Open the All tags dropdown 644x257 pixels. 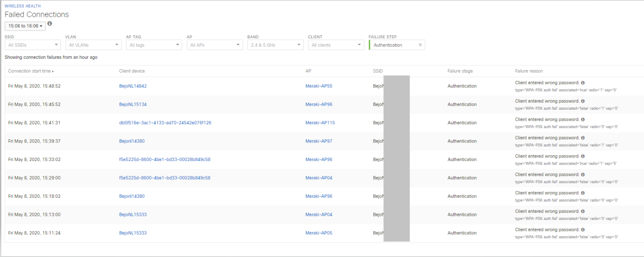154,45
